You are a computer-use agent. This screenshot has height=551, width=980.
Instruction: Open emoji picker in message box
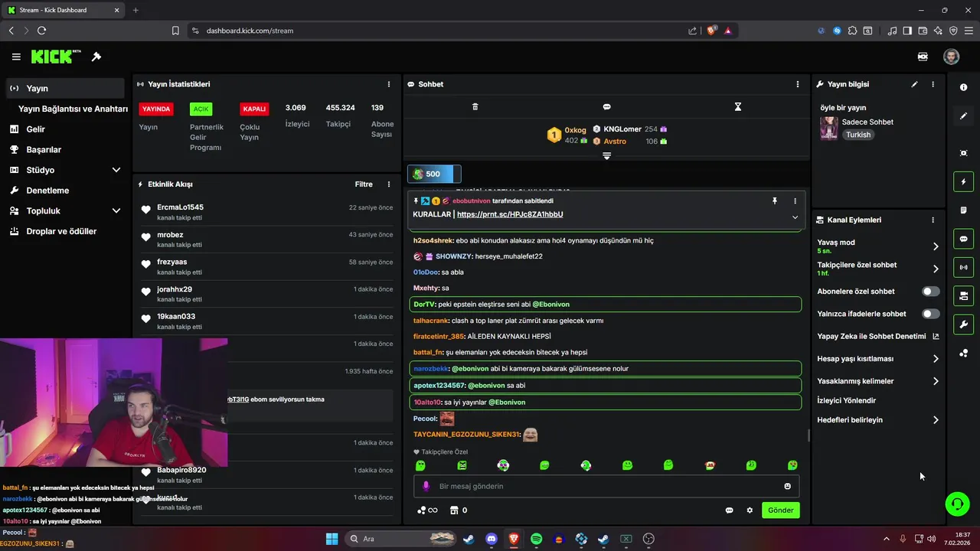coord(787,486)
